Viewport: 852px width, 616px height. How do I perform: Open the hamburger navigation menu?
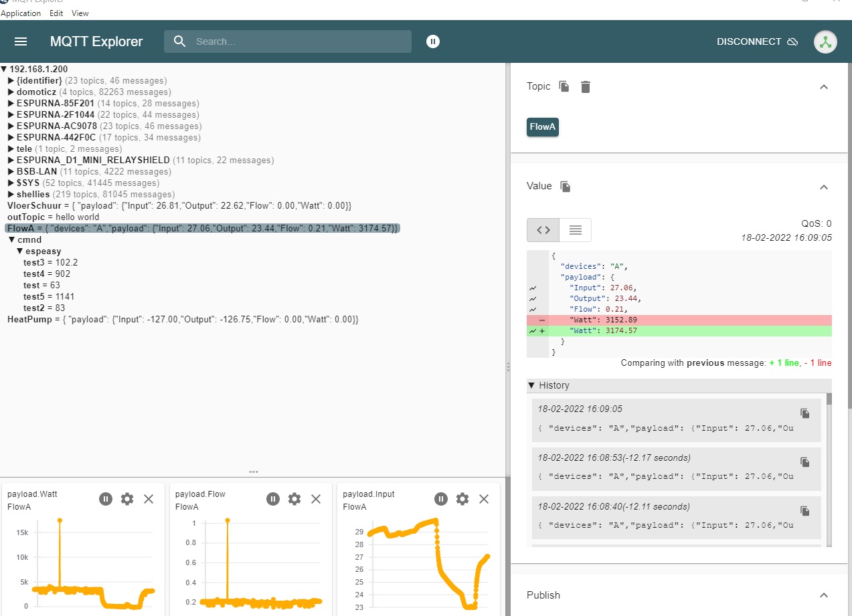click(21, 41)
